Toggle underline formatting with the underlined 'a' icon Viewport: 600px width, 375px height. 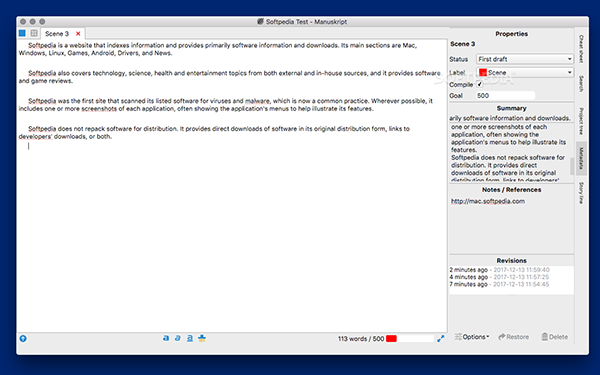[190, 338]
